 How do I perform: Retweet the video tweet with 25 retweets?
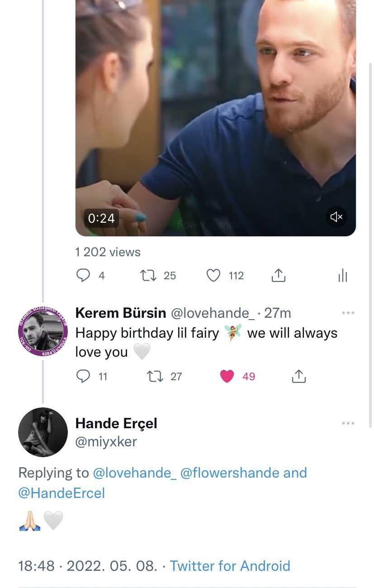(147, 275)
